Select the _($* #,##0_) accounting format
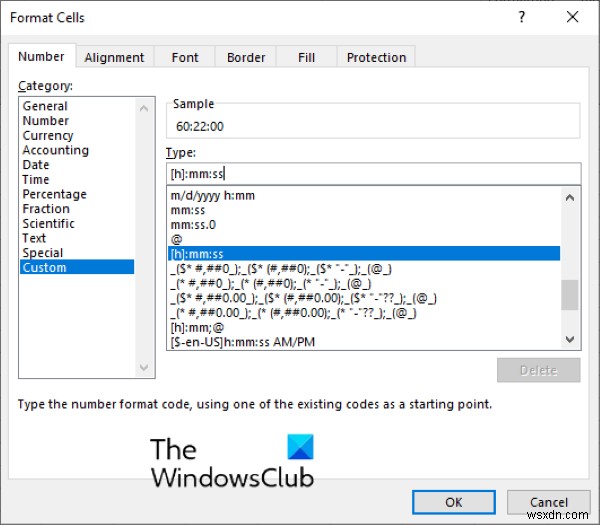The image size is (600, 525). click(364, 269)
